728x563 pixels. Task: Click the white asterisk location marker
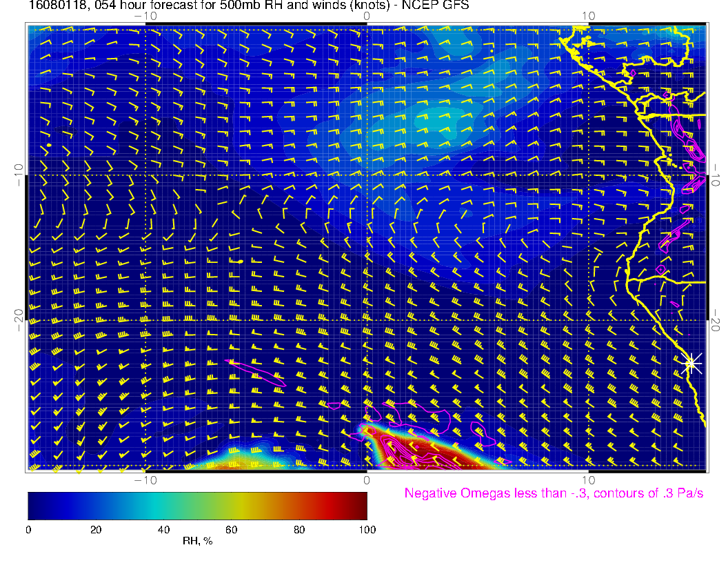691,363
